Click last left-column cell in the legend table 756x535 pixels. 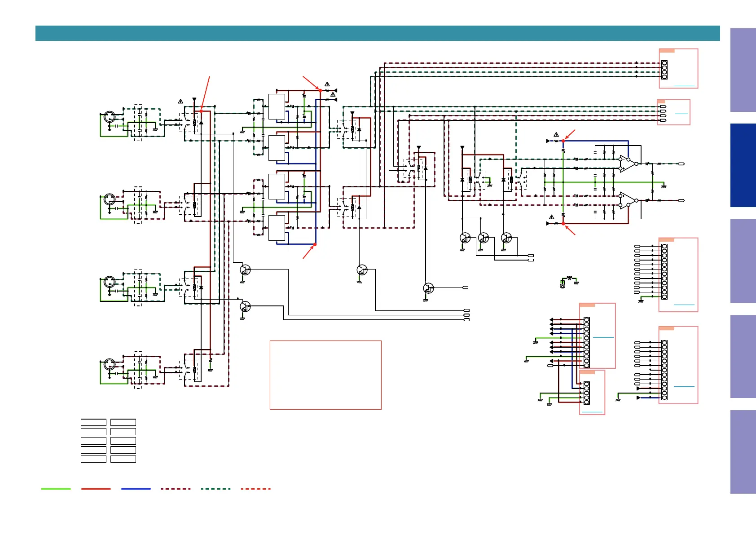pyautogui.click(x=93, y=459)
